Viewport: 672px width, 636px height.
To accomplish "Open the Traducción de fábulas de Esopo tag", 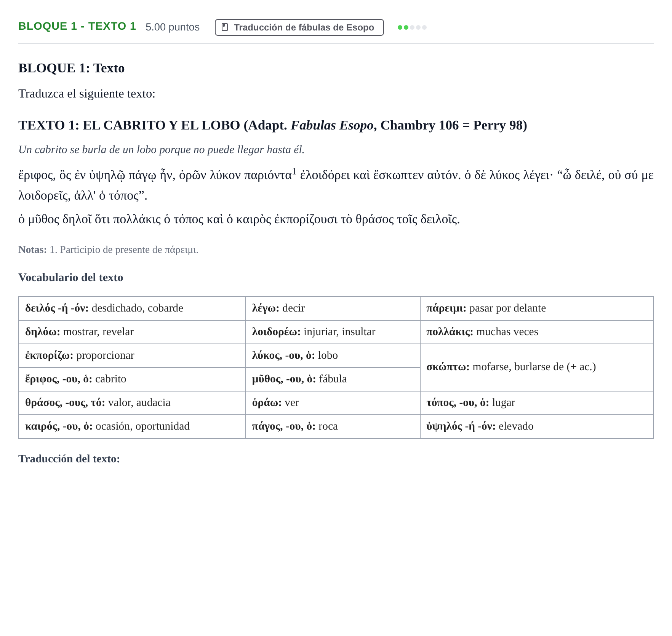I will (x=299, y=27).
